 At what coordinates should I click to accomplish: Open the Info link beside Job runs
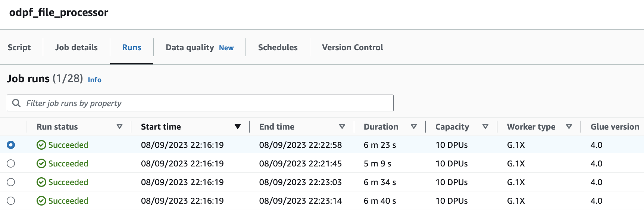click(95, 80)
